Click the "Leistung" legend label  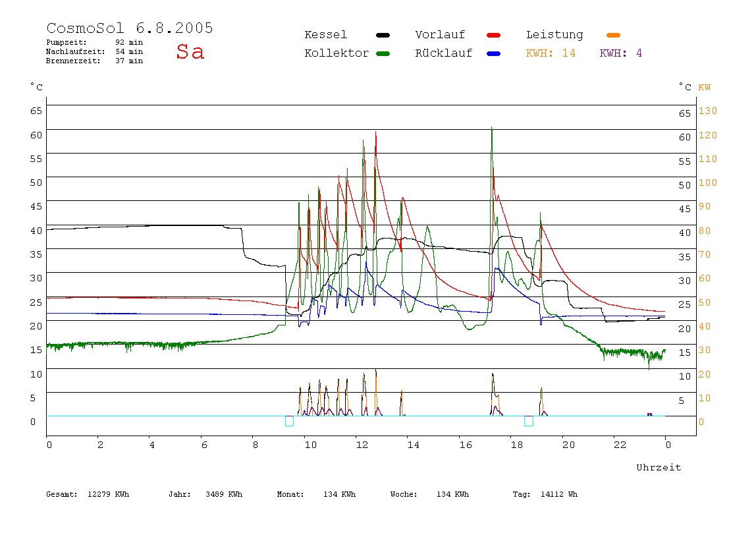[x=554, y=35]
